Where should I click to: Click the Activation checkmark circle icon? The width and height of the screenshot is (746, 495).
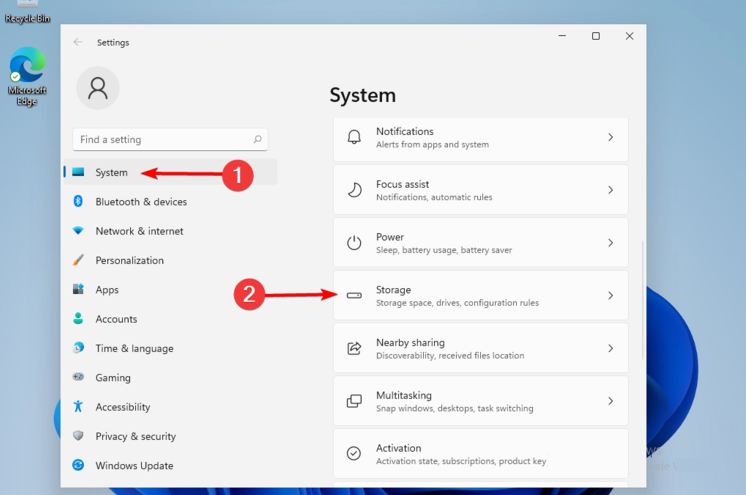point(353,453)
